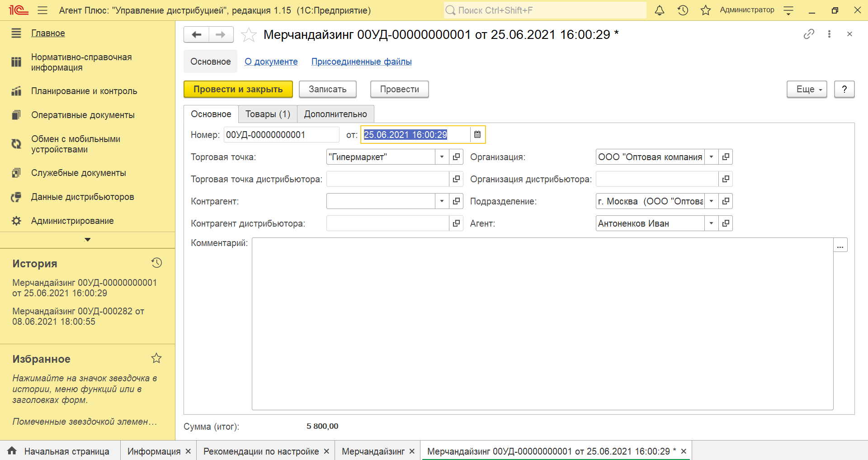Viewport: 868px width, 460px height.
Task: Expand Организация dropdown list
Action: (711, 156)
